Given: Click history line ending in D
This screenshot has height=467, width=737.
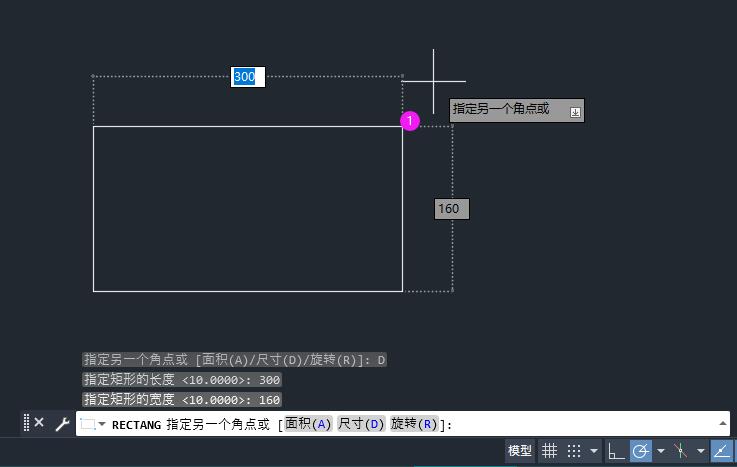Looking at the screenshot, I should click(x=235, y=360).
